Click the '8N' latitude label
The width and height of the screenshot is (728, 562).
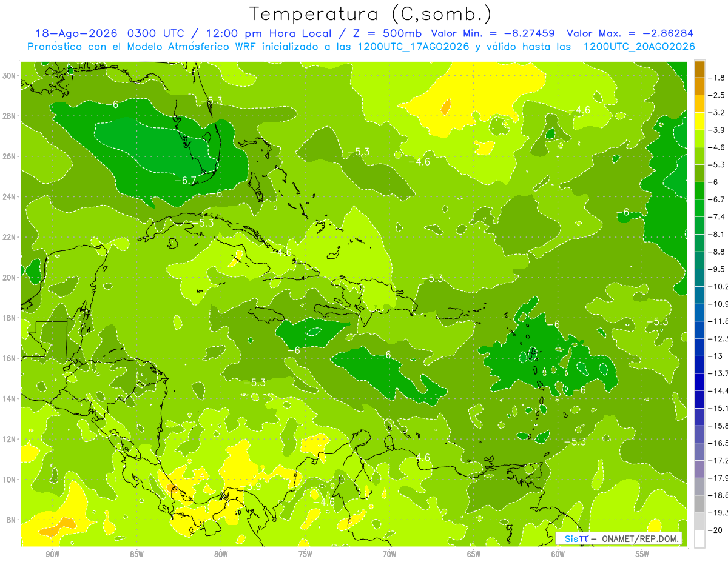point(10,520)
